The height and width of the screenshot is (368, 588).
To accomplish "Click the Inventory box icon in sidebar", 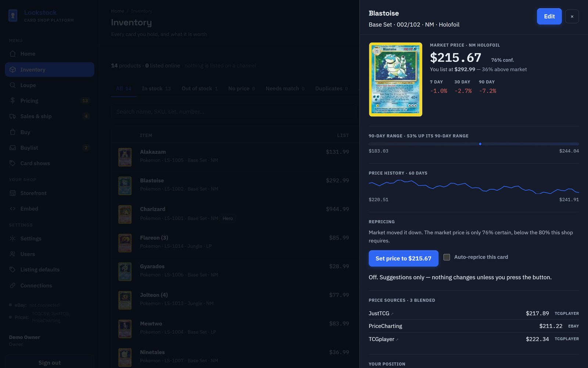I will tap(12, 70).
